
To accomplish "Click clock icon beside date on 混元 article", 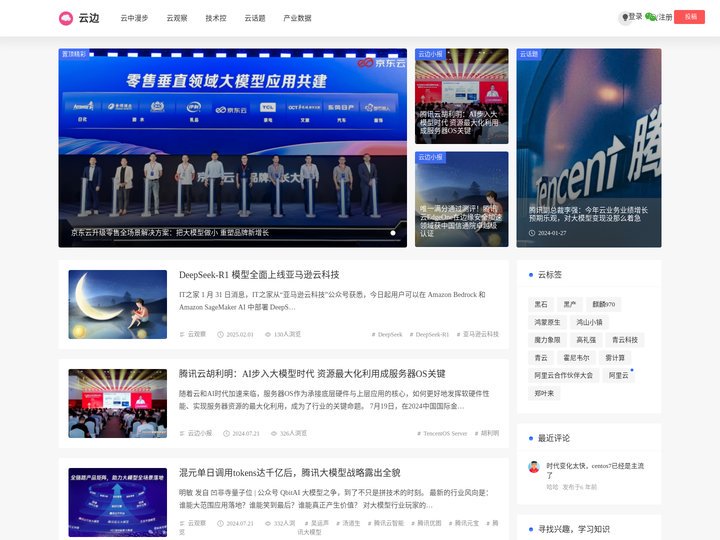I will coord(220,523).
